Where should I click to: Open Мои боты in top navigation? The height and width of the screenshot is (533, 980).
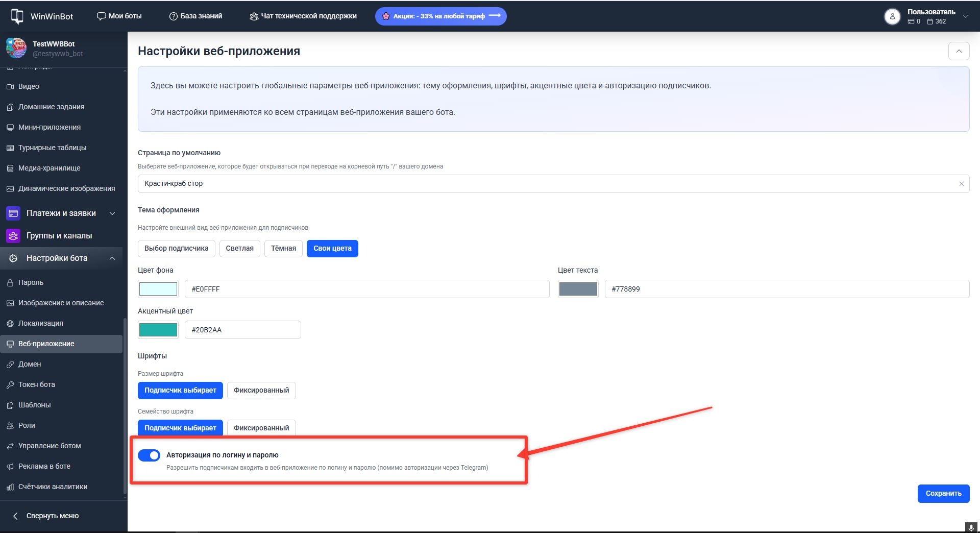click(119, 16)
